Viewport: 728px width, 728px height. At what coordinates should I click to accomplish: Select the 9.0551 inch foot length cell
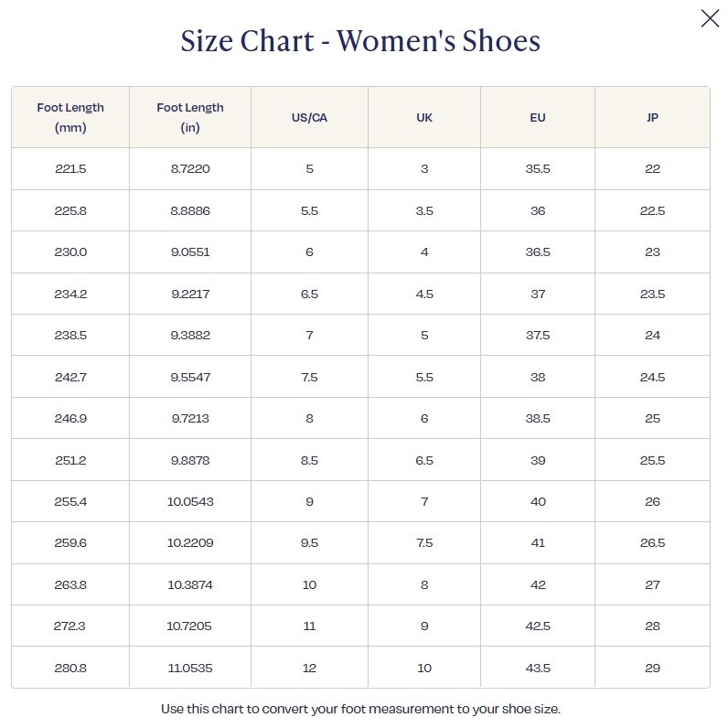coord(190,252)
